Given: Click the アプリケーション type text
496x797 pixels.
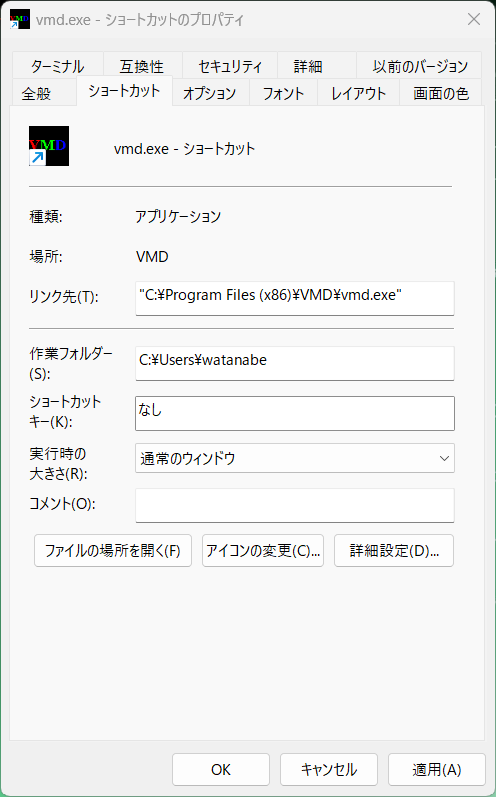Looking at the screenshot, I should click(x=178, y=217).
